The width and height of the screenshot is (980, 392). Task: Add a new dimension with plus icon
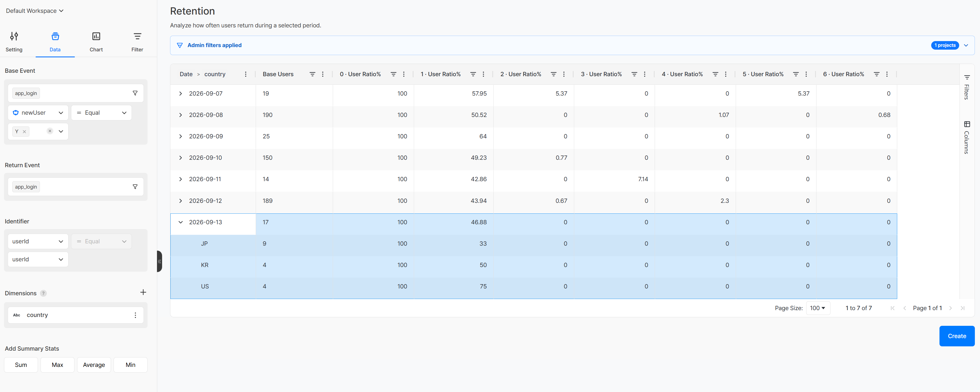tap(143, 292)
